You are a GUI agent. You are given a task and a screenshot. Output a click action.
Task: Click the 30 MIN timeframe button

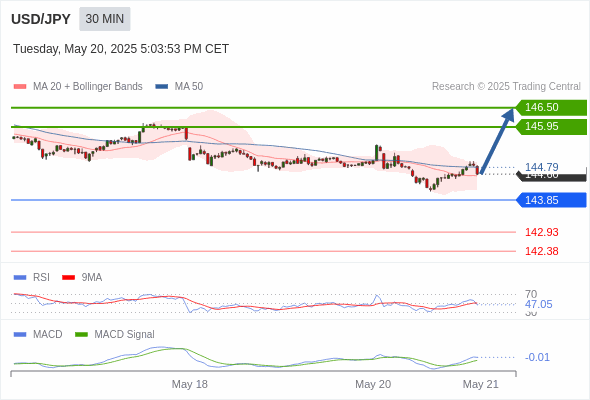(105, 19)
